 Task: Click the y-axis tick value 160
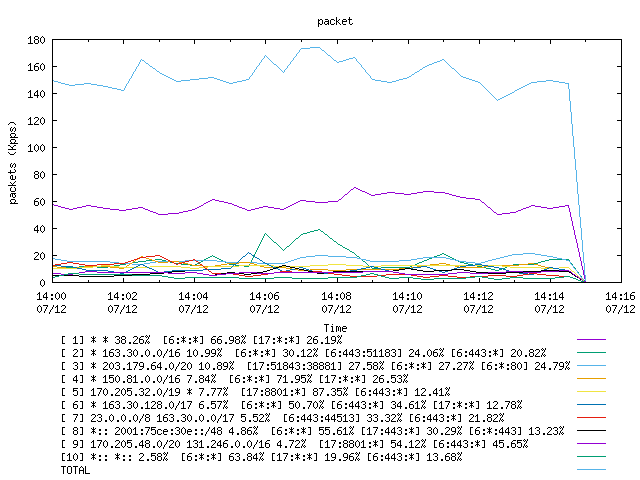pyautogui.click(x=36, y=67)
